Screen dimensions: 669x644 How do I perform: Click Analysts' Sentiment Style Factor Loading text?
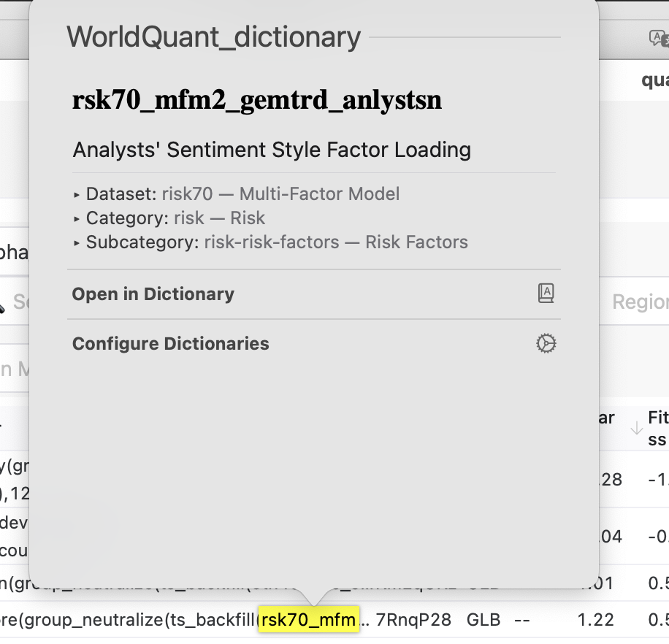coord(272,150)
